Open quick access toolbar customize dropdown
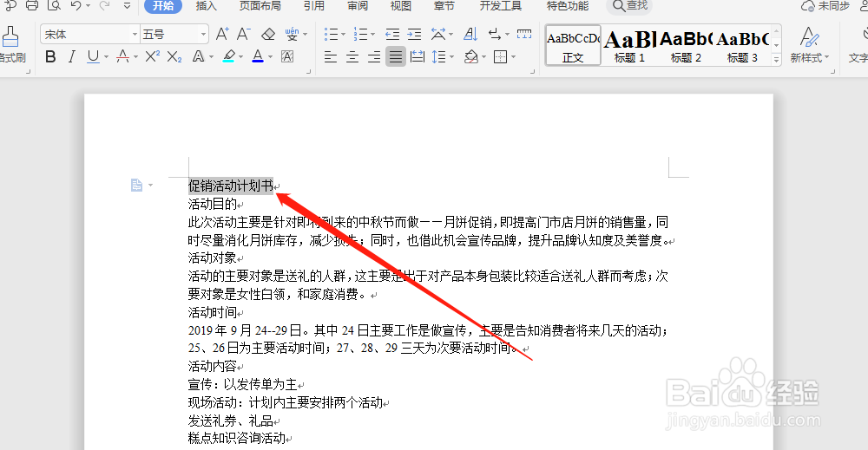Screen dimensions: 868x450 (128, 6)
